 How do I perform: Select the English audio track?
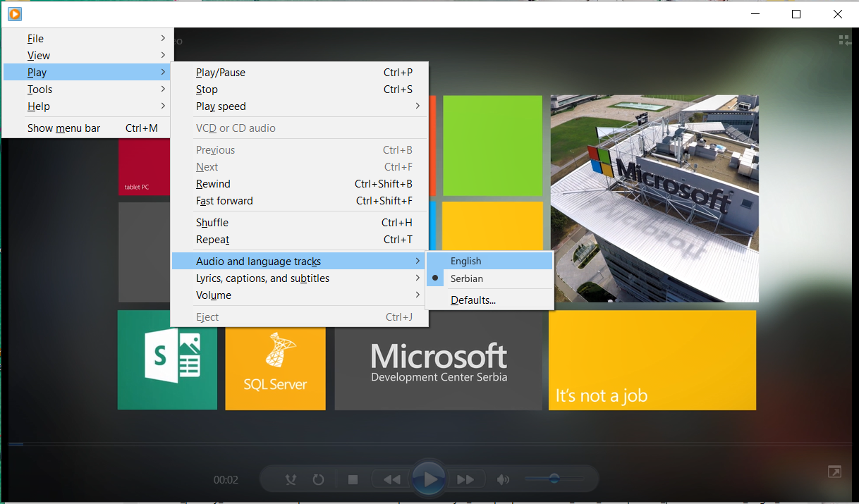coord(490,261)
